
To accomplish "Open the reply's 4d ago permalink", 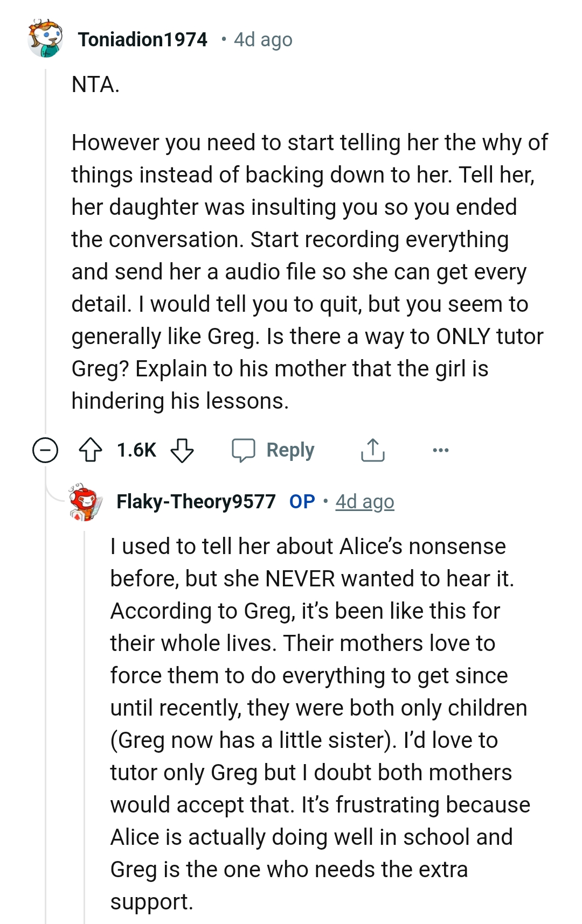I will pyautogui.click(x=364, y=502).
